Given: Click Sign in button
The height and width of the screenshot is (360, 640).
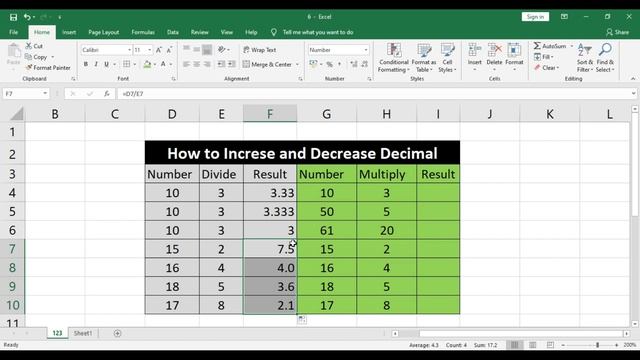Looking at the screenshot, I should 535,17.
